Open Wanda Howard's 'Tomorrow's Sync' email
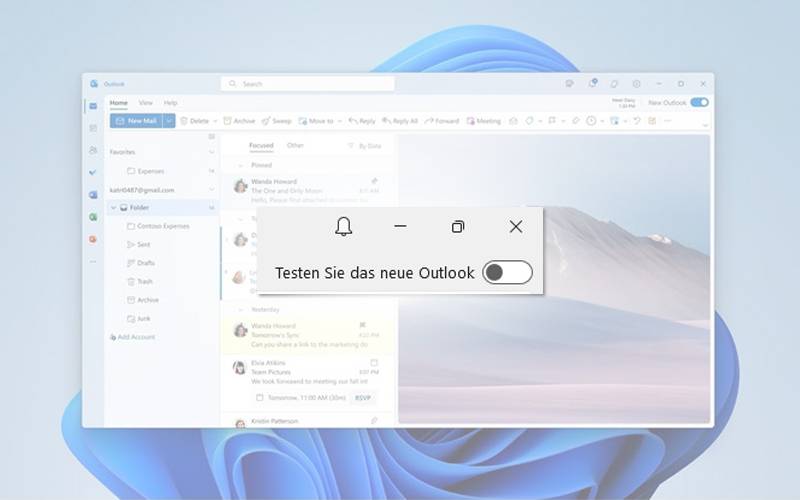The image size is (800, 500). 307,335
